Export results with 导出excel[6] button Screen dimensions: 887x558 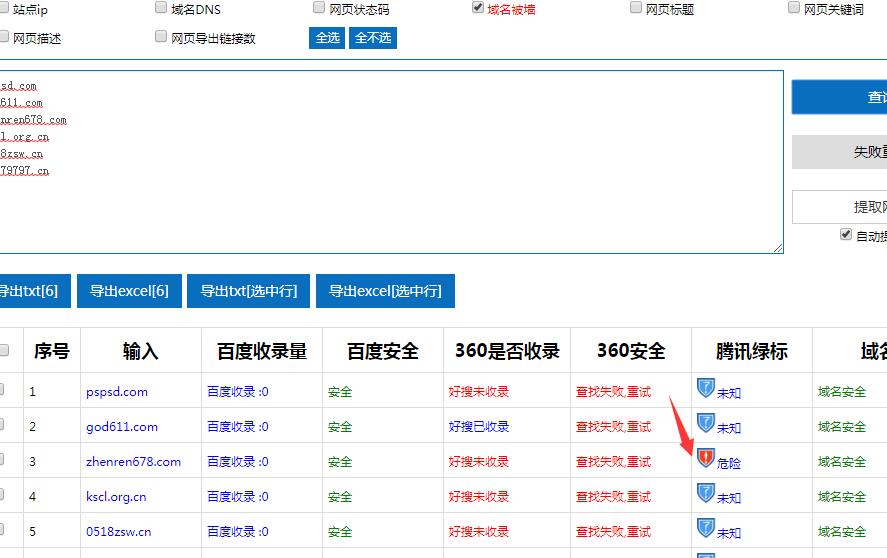coord(129,291)
